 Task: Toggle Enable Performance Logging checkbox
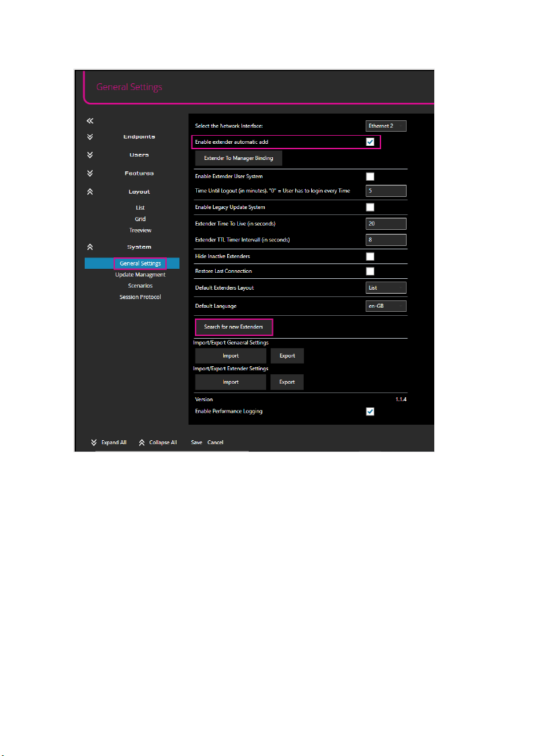370,411
